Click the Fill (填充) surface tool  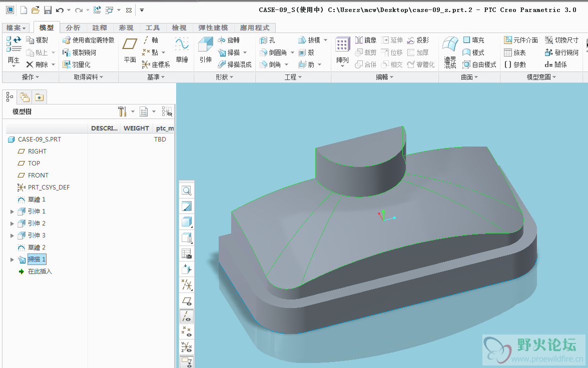(x=473, y=40)
